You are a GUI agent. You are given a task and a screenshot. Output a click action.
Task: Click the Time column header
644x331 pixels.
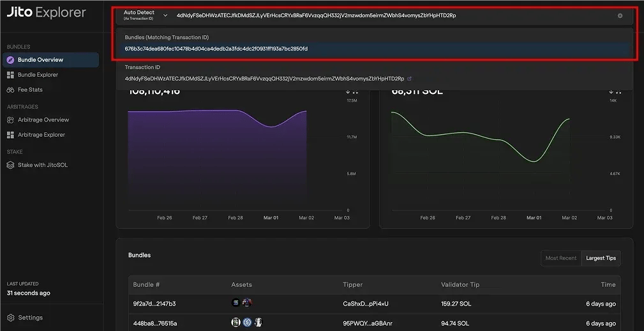608,284
